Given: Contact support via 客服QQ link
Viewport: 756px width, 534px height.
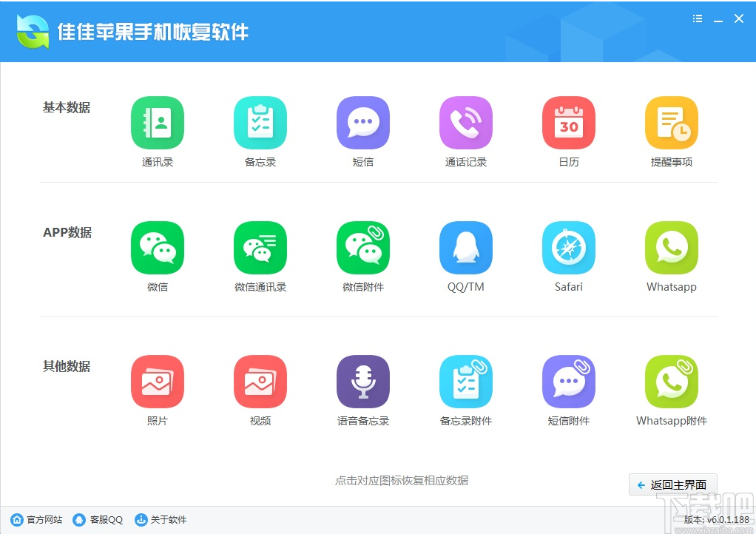Looking at the screenshot, I should click(98, 519).
